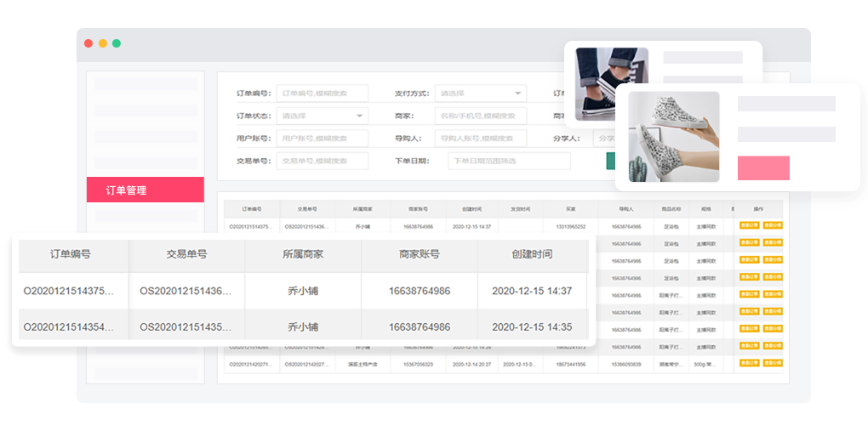Expand the 订单状态 dropdown
Viewport: 868px width, 437px height.
[323, 116]
